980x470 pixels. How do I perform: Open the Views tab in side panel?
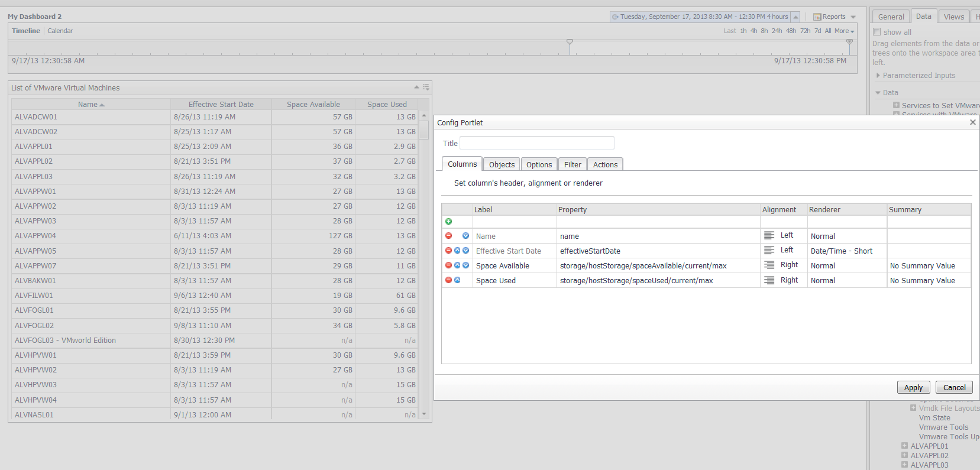(x=953, y=17)
